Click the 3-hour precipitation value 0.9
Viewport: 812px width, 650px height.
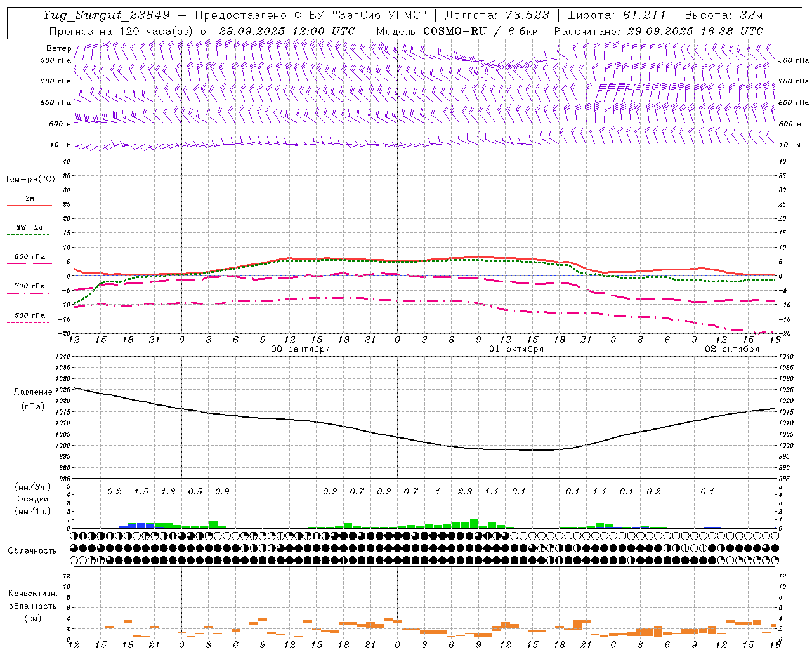[222, 492]
